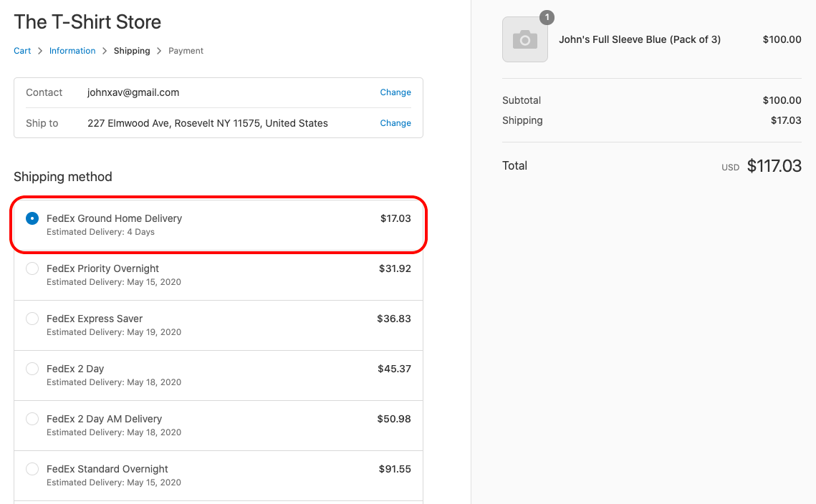Open the Information breadcrumb step

pyautogui.click(x=72, y=50)
